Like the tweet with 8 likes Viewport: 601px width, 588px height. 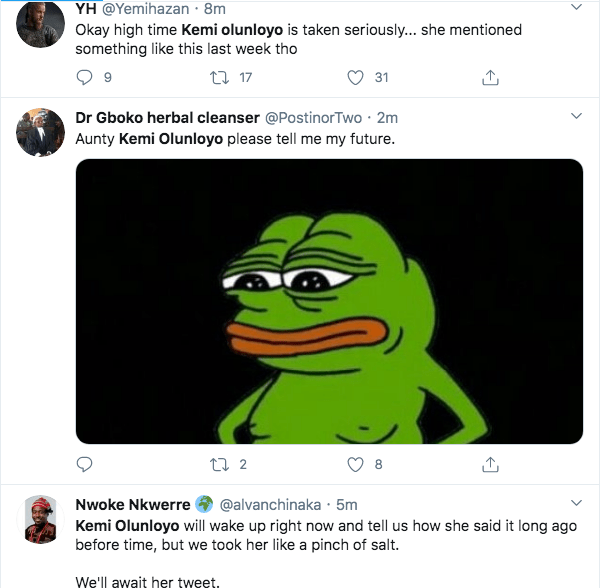[354, 464]
